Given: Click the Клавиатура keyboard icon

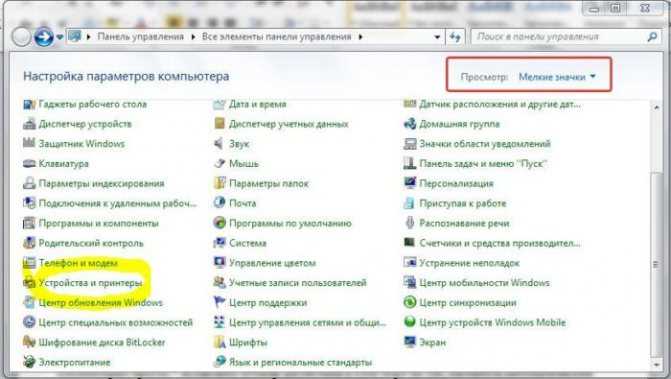Looking at the screenshot, I should click(29, 164).
